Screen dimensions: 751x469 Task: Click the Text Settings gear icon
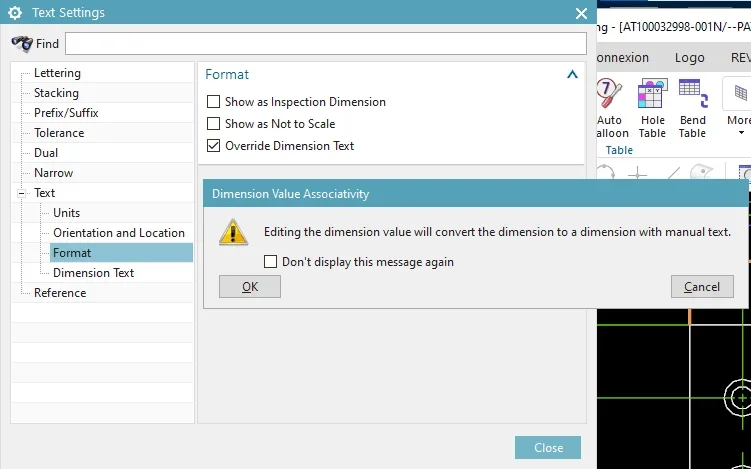[x=15, y=13]
